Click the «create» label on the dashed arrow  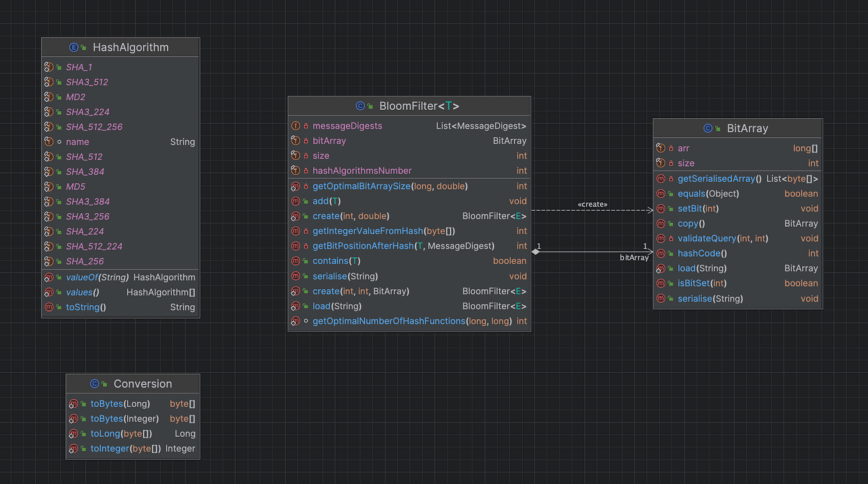pyautogui.click(x=592, y=204)
